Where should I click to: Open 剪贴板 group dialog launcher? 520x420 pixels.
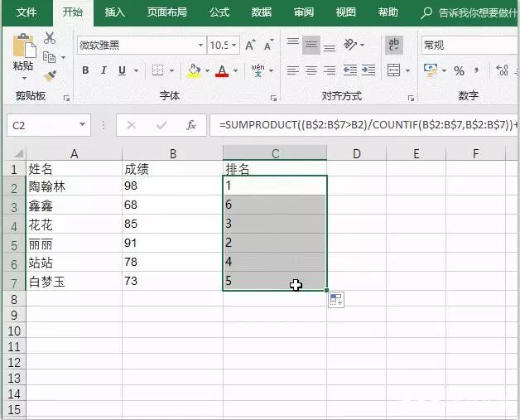67,98
